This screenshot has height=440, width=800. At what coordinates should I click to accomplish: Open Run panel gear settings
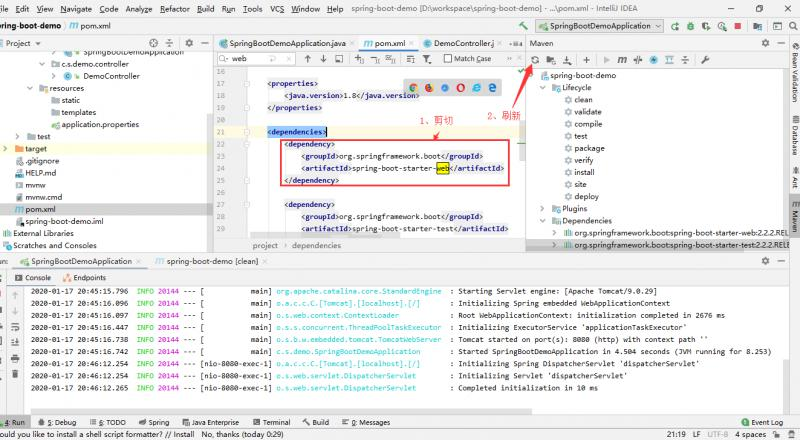765,261
